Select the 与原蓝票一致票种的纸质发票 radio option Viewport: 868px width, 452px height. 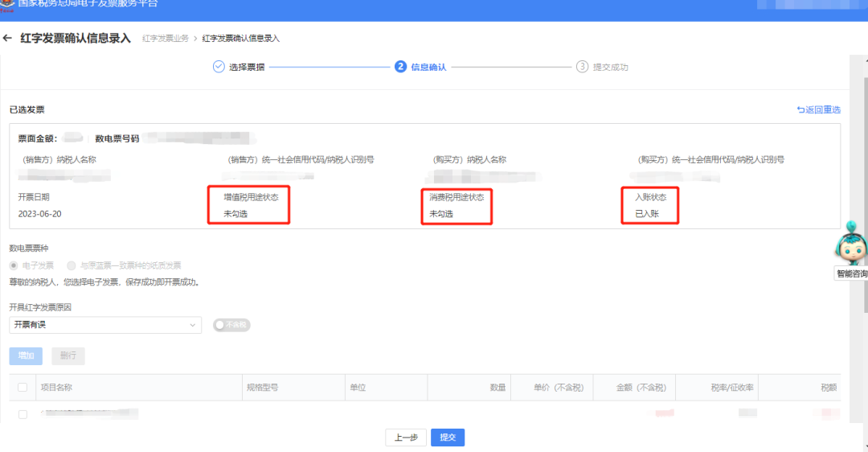[x=72, y=265]
